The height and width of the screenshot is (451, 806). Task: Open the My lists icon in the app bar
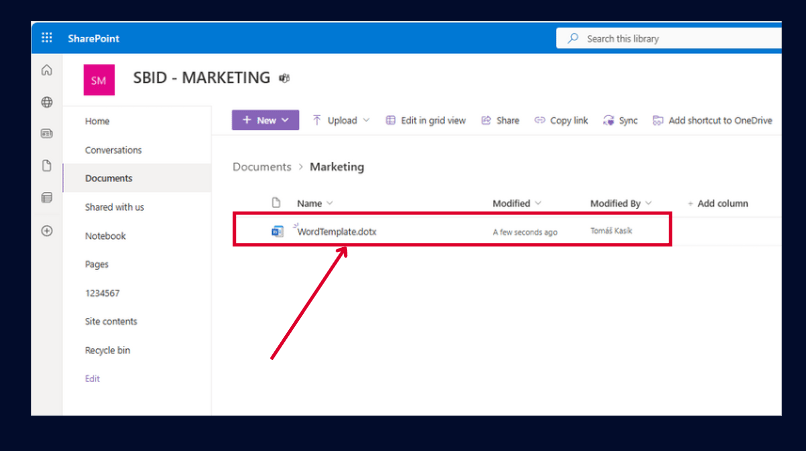point(47,197)
